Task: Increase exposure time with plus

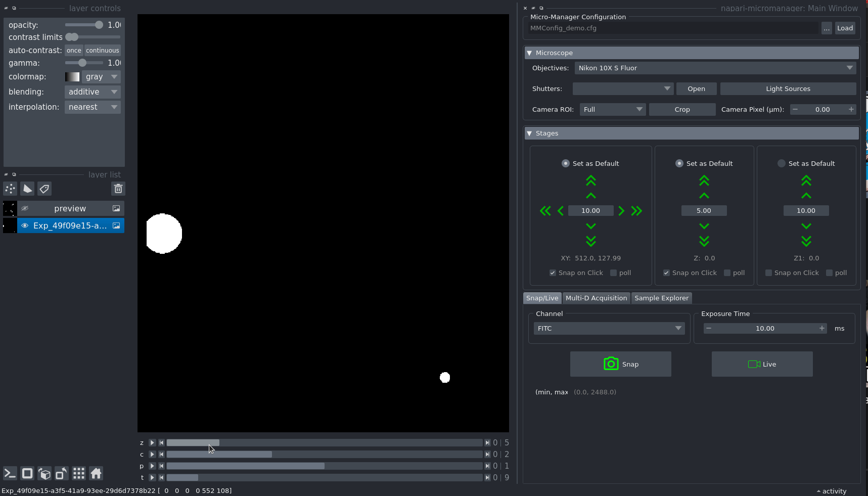Action: [x=822, y=328]
